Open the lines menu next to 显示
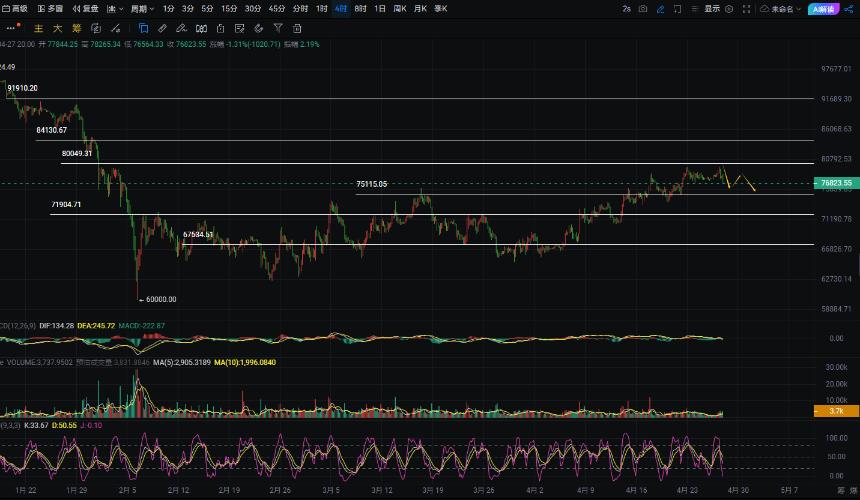Screen dimensions: 860x500 coord(694,9)
